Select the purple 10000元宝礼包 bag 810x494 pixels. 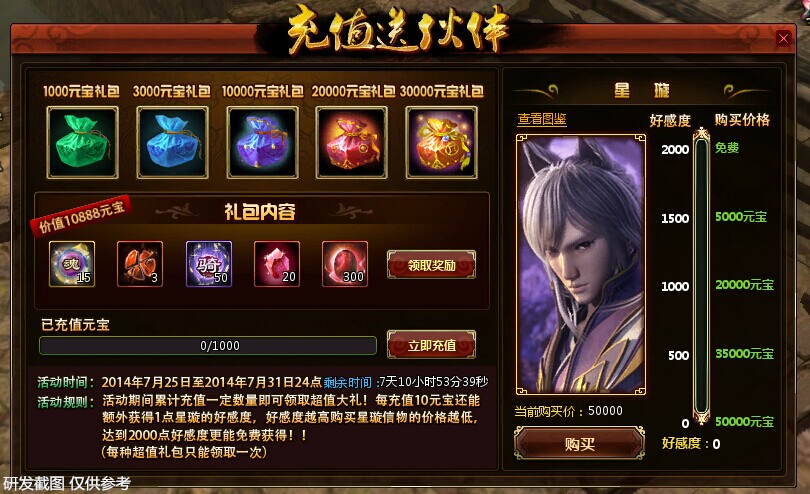(262, 143)
